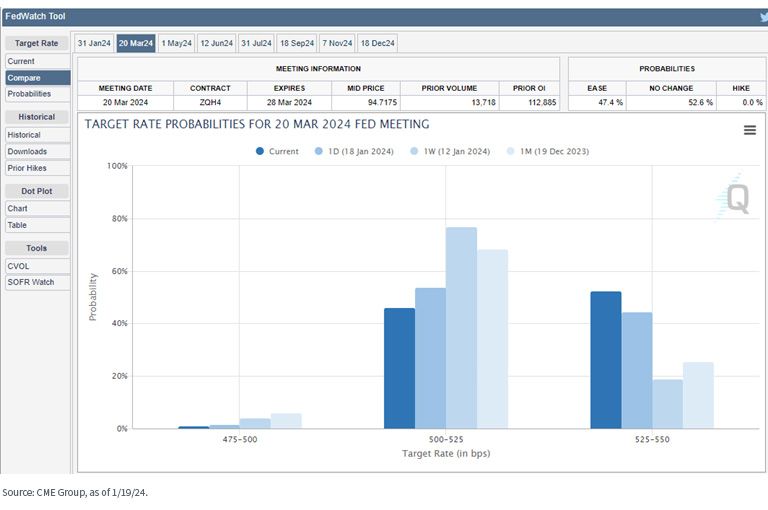Viewport: 768px width, 510px height.
Task: Toggle the 1M (19 Dec 2023) legend series
Action: (x=548, y=151)
